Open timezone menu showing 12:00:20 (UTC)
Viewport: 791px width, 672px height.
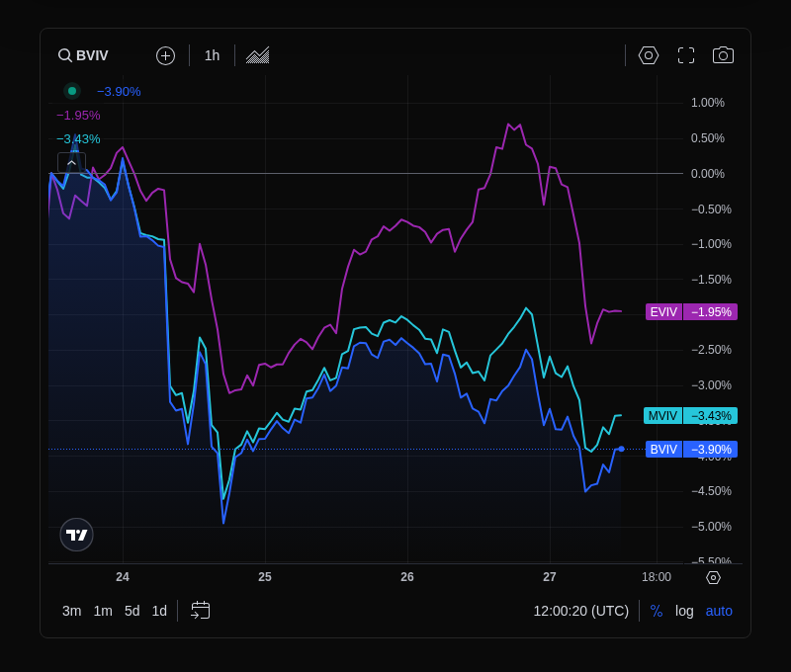(x=581, y=611)
